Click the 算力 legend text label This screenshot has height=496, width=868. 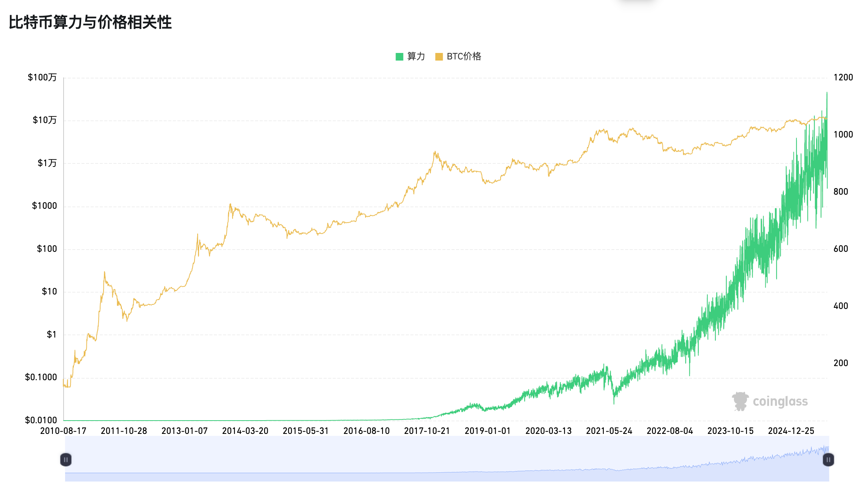coord(416,56)
